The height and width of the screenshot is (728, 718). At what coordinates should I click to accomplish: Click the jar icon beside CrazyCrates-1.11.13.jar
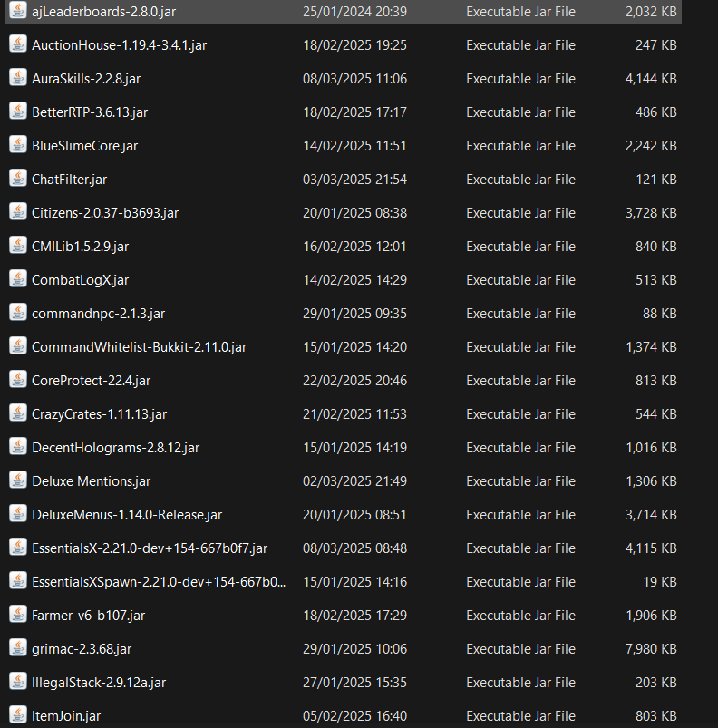pos(18,413)
